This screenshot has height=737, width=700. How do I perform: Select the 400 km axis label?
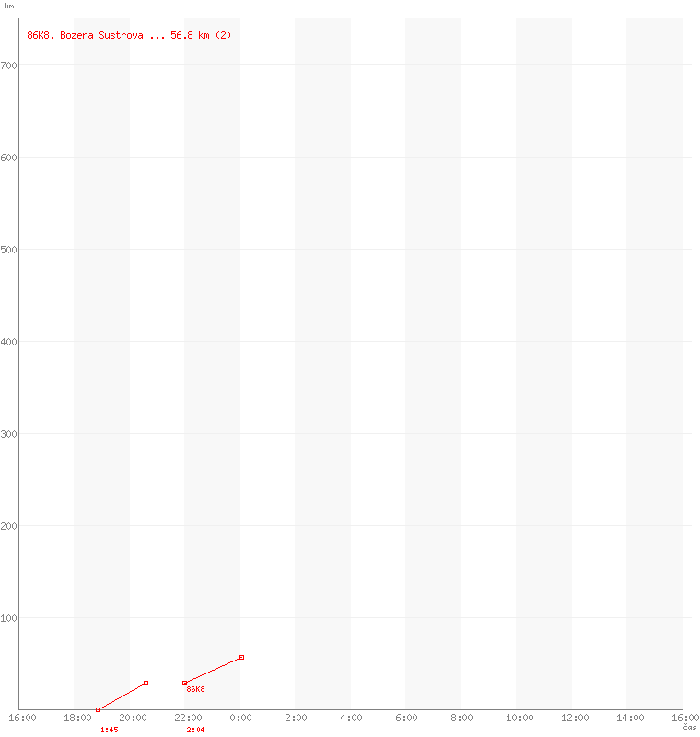click(x=10, y=341)
